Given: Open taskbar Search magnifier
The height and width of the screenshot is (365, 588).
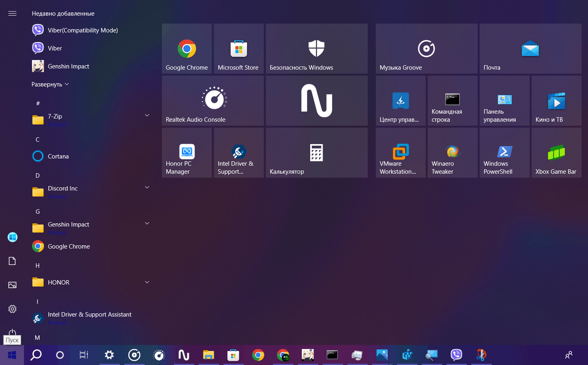Looking at the screenshot, I should click(36, 355).
